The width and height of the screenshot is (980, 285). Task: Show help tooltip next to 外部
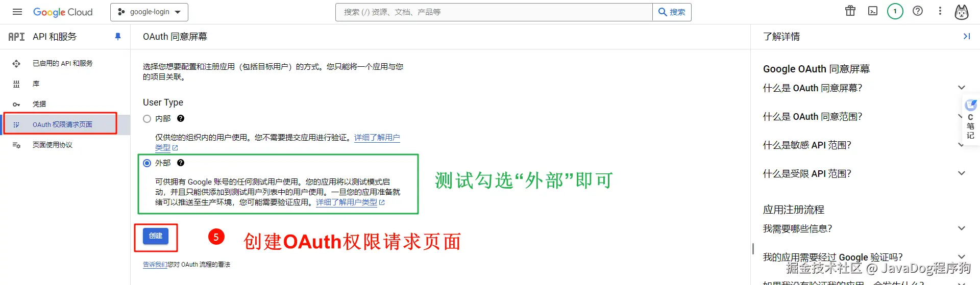[x=181, y=163]
